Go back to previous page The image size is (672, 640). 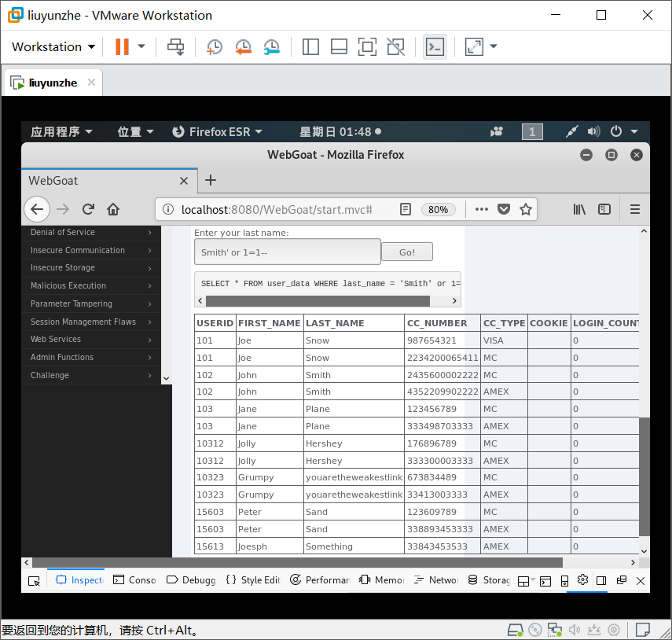37,209
